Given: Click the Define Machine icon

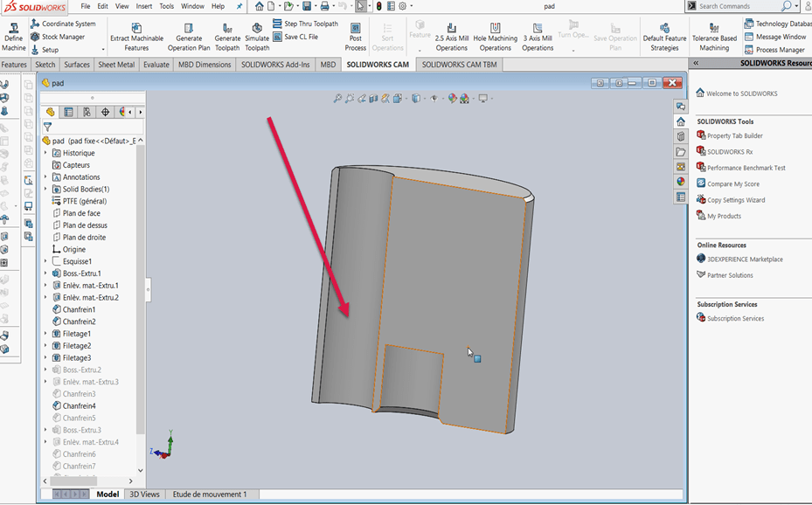Looking at the screenshot, I should 13,28.
